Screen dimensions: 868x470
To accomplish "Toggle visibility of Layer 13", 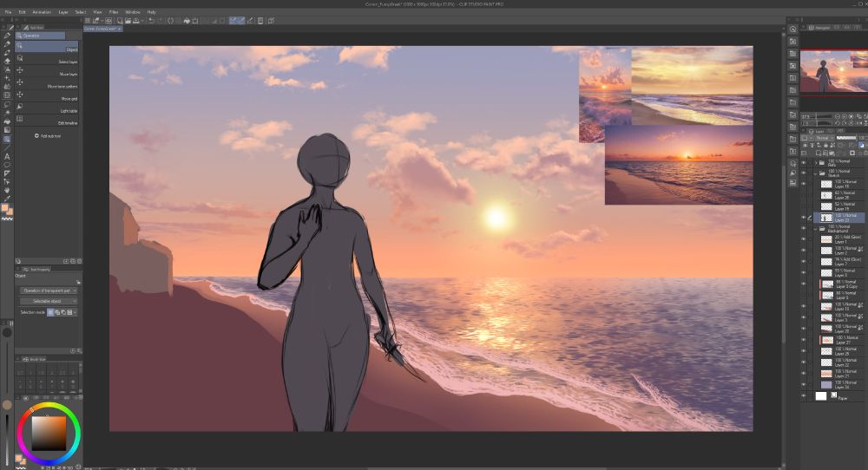I will pos(804,306).
